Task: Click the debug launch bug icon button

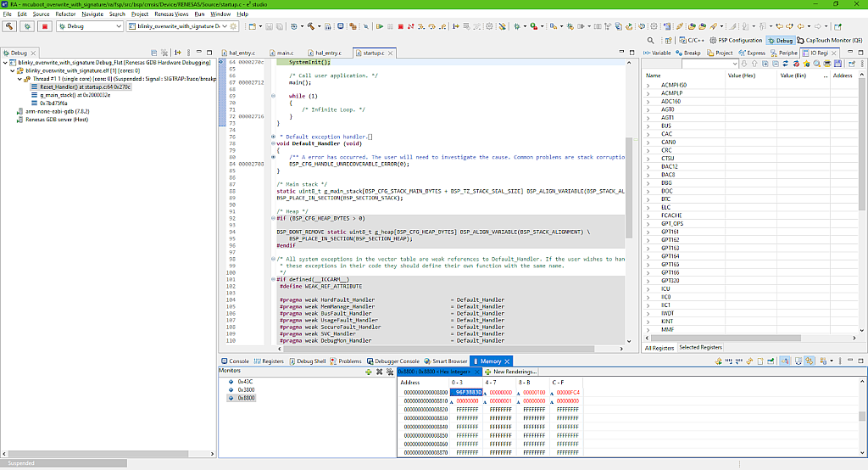Action: (26, 26)
